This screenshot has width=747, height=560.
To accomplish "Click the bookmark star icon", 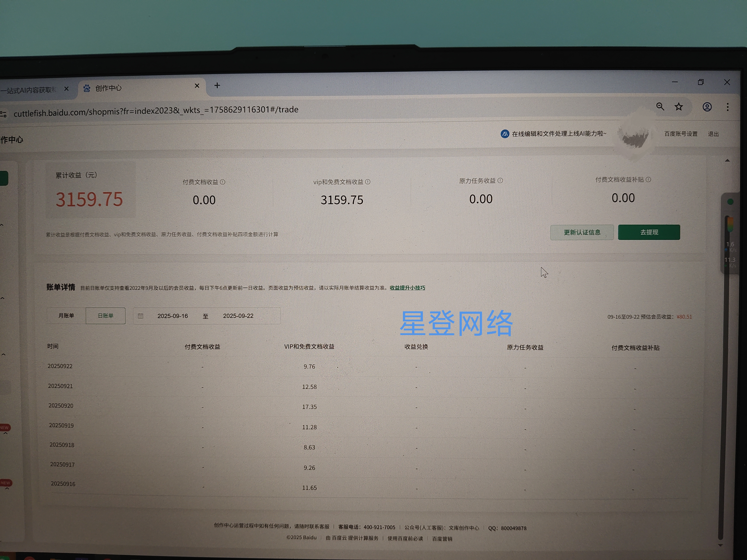I will click(x=678, y=107).
